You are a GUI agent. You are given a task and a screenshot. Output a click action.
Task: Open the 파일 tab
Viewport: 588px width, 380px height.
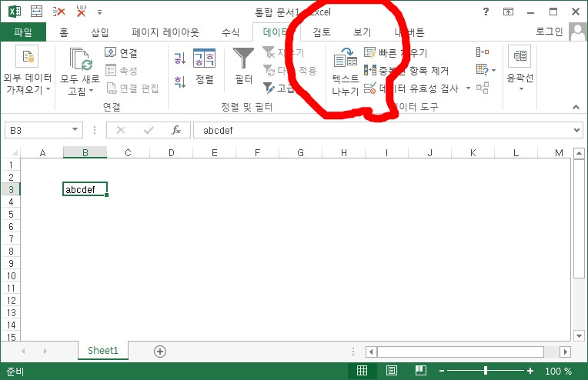(23, 32)
